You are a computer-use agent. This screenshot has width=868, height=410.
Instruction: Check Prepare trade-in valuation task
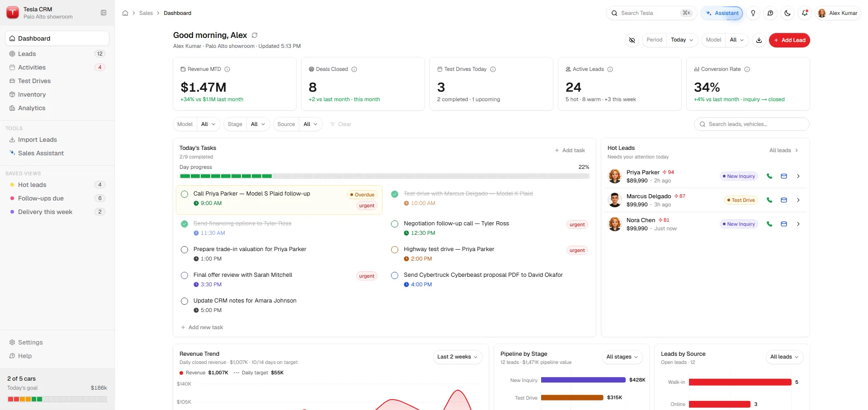tap(184, 250)
